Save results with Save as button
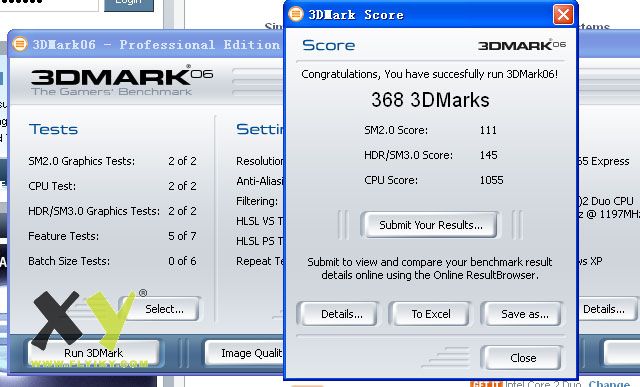The height and width of the screenshot is (387, 640). [x=524, y=314]
